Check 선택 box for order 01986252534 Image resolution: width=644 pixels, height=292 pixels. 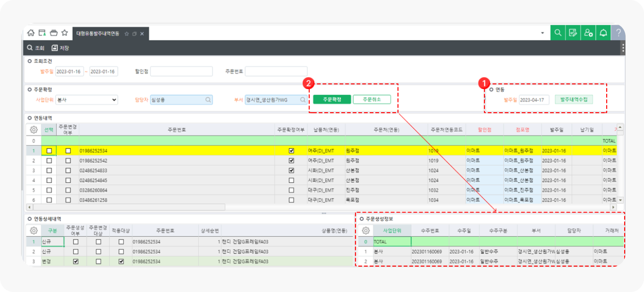click(49, 151)
